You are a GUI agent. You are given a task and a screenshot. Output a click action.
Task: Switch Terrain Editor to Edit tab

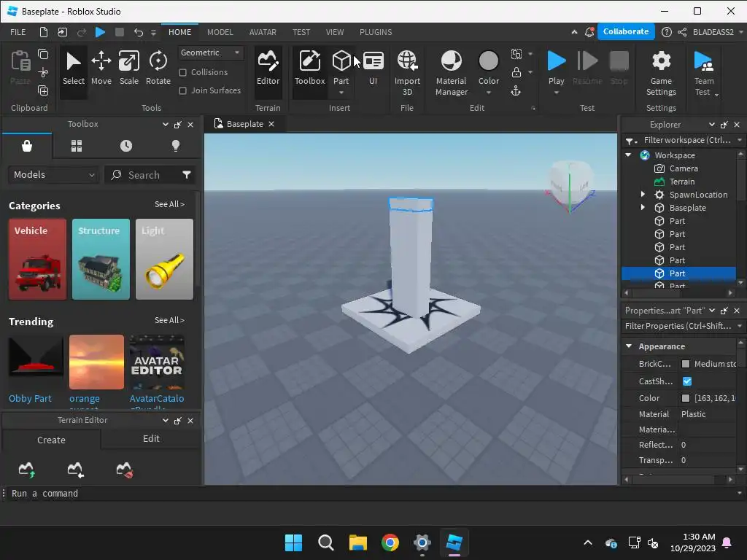151,438
